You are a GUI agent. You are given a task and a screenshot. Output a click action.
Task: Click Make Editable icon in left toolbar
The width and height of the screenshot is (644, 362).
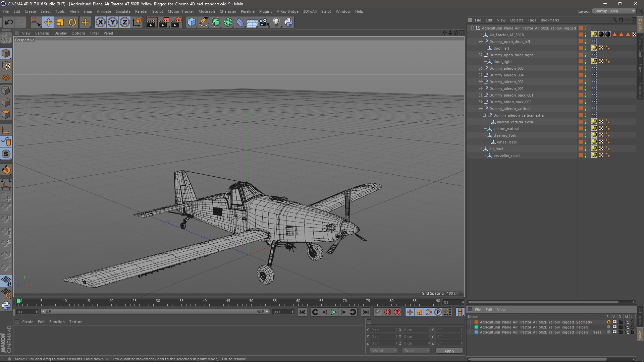6,38
